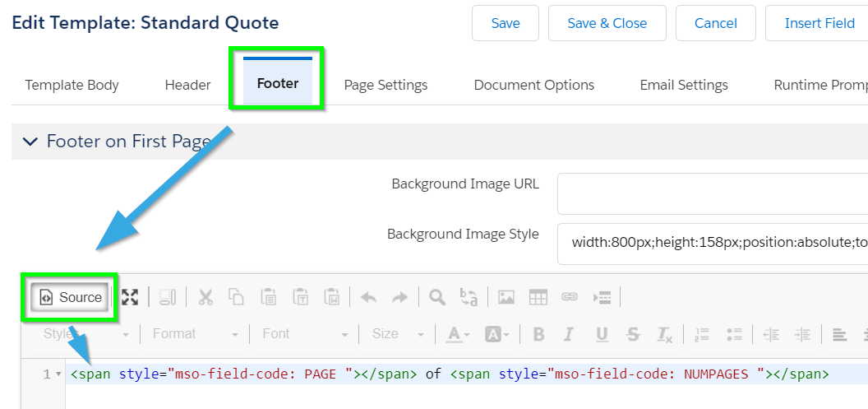Open the Font dropdown

tap(305, 334)
